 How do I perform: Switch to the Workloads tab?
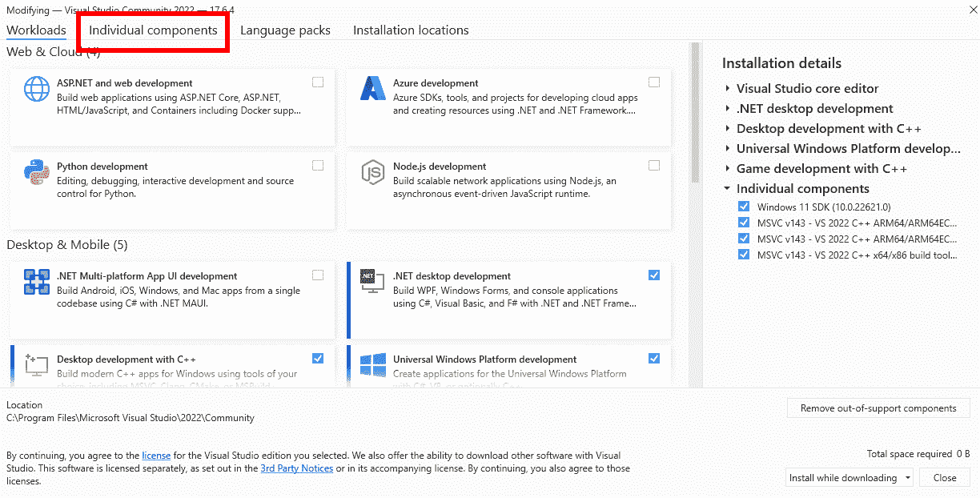(36, 30)
